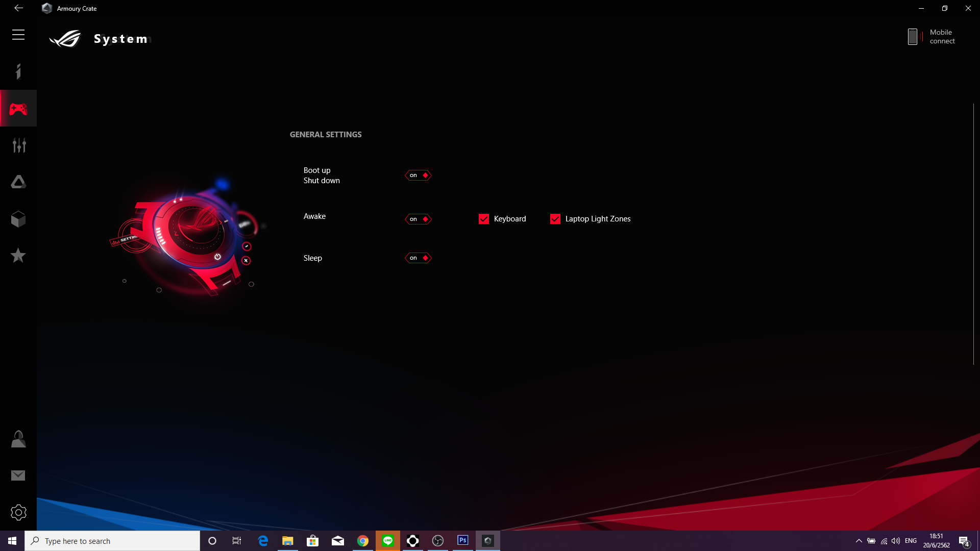Switch to Google Chrome on the taskbar

click(363, 541)
